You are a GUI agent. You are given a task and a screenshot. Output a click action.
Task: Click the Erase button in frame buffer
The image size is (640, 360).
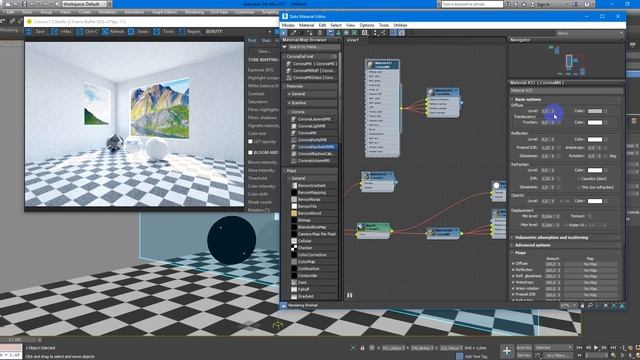(x=139, y=31)
